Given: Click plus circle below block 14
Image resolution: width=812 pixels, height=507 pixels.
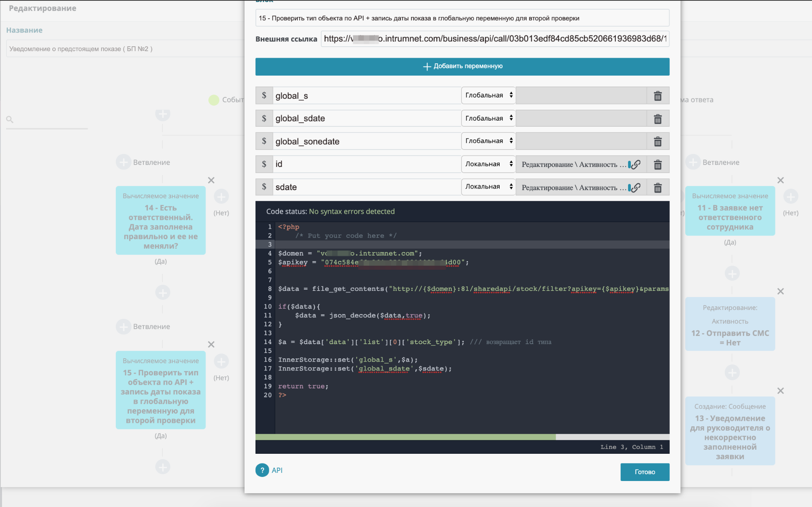Looking at the screenshot, I should point(162,292).
